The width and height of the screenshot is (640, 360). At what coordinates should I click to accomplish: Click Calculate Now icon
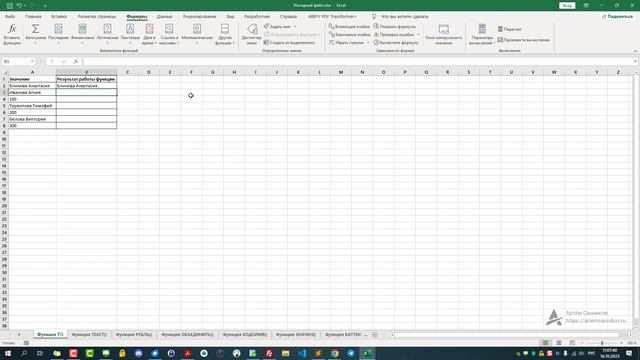click(x=500, y=29)
